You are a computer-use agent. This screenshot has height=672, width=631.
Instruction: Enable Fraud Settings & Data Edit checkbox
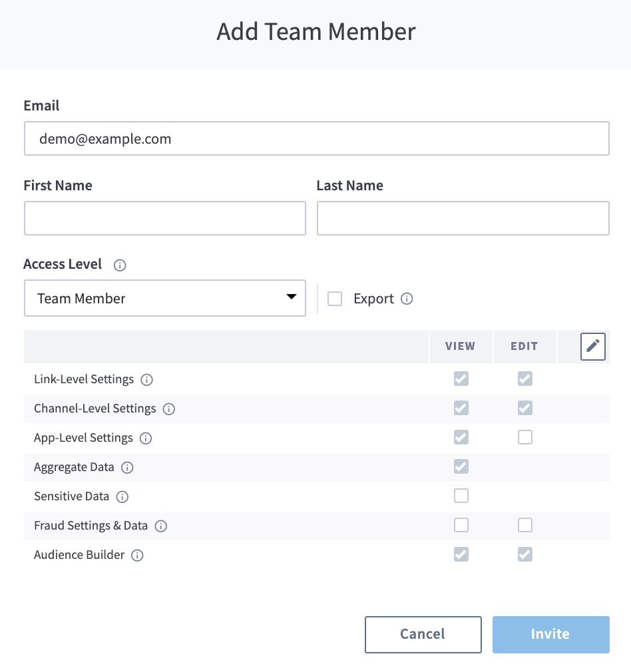(525, 525)
